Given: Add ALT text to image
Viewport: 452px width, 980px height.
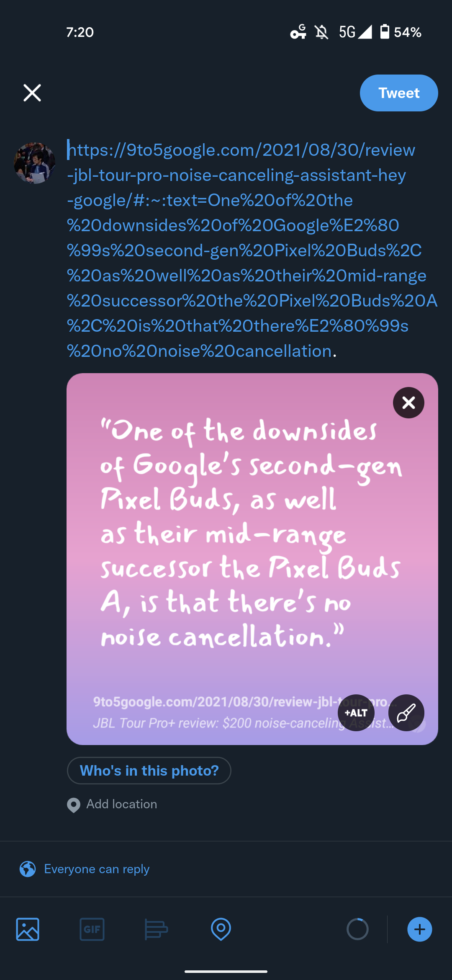Looking at the screenshot, I should 356,712.
